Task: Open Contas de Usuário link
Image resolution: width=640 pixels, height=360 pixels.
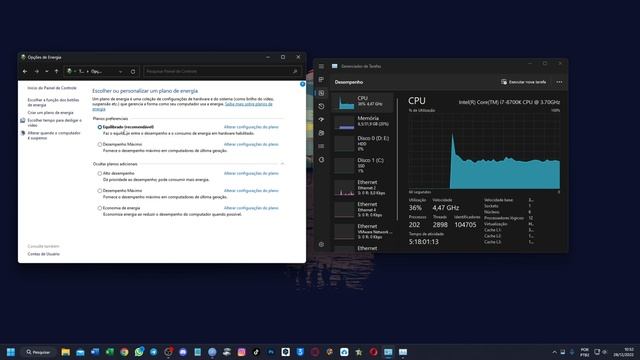Action: click(x=44, y=254)
